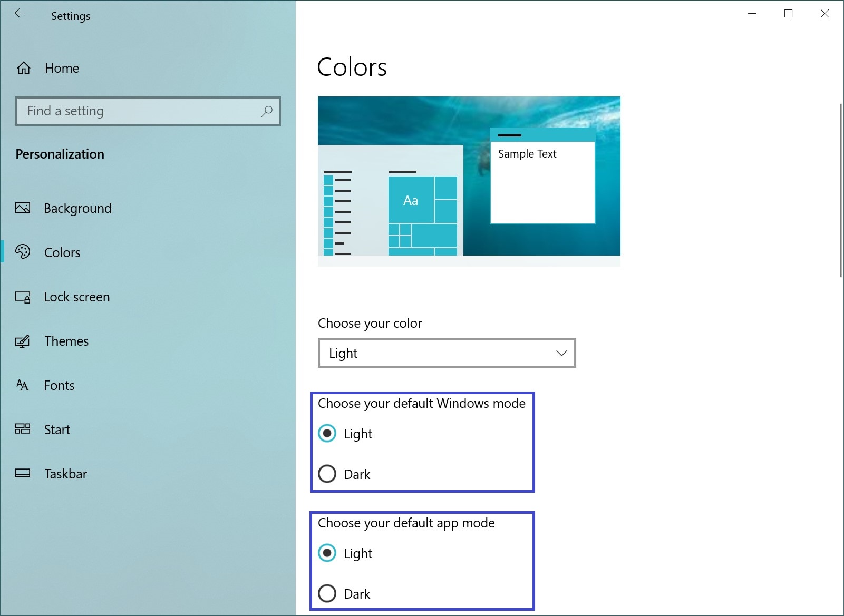Click the Fonts icon in sidebar
The width and height of the screenshot is (844, 616).
(x=23, y=385)
